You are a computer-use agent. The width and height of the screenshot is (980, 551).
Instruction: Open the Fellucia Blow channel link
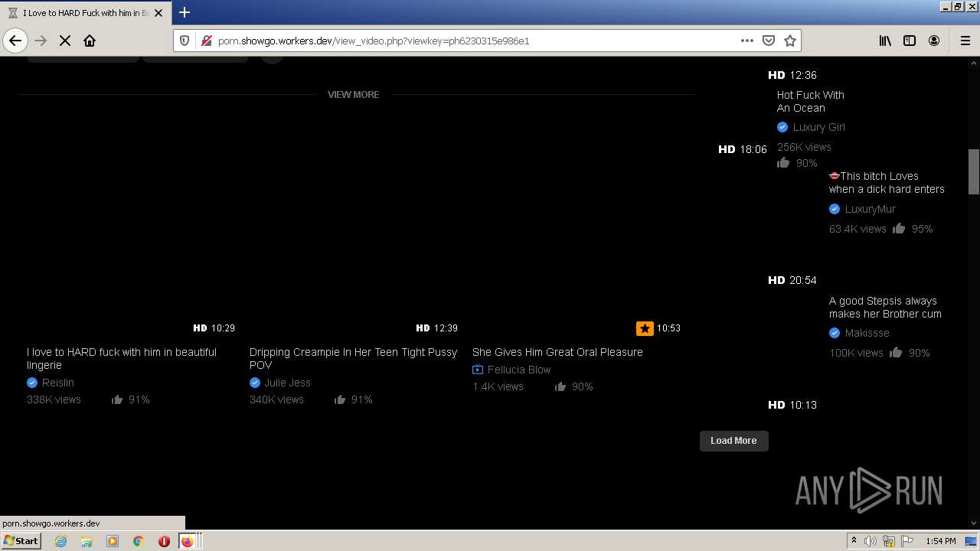519,370
